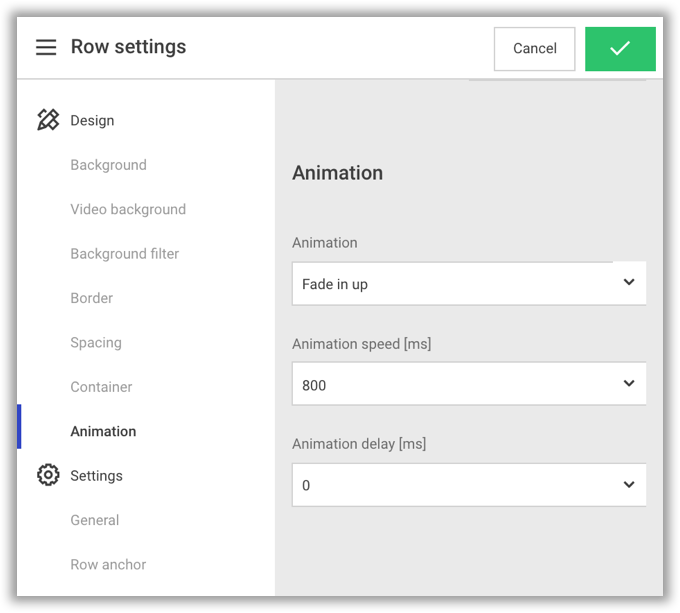Open the Animation speed dropdown arrow
This screenshot has height=613, width=680.
(x=629, y=384)
